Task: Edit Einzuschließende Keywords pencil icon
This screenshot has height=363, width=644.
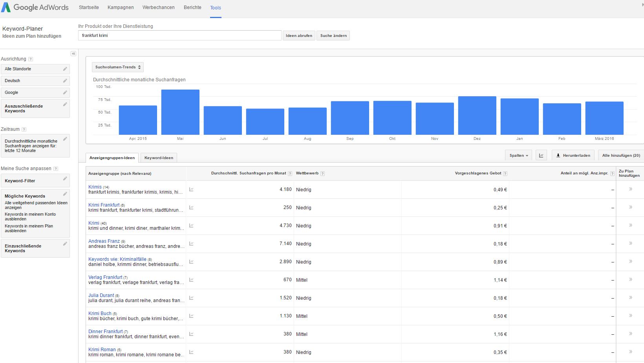Action: [x=65, y=244]
